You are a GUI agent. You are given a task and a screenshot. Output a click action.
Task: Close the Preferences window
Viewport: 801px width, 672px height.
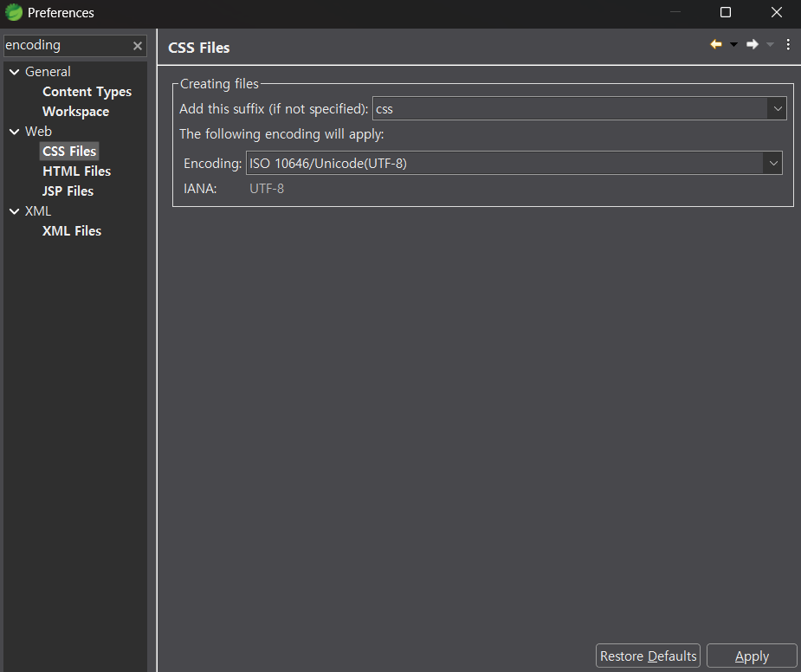coord(777,12)
